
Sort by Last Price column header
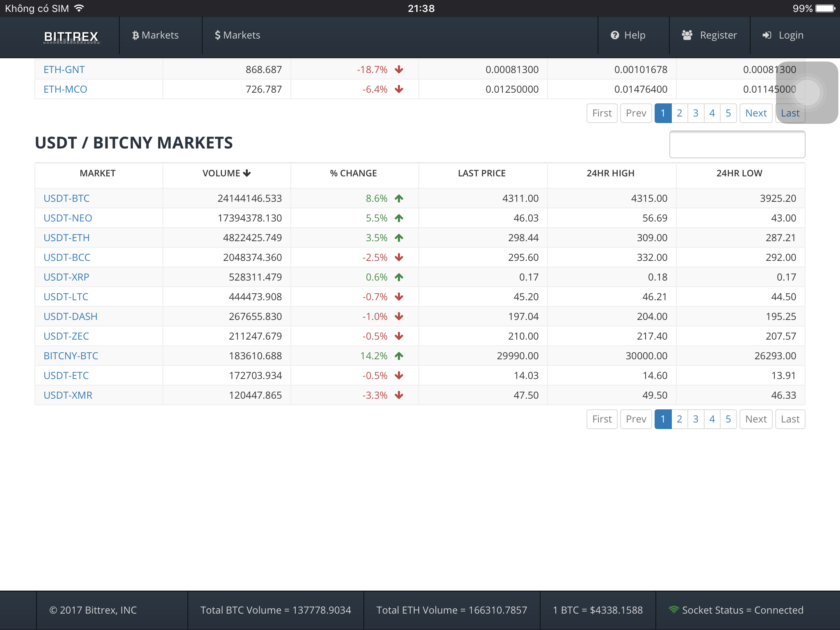pyautogui.click(x=482, y=173)
